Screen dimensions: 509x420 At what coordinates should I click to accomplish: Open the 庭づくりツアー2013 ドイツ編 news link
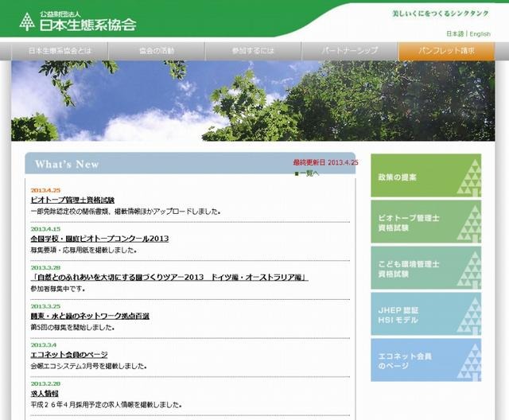coord(169,277)
